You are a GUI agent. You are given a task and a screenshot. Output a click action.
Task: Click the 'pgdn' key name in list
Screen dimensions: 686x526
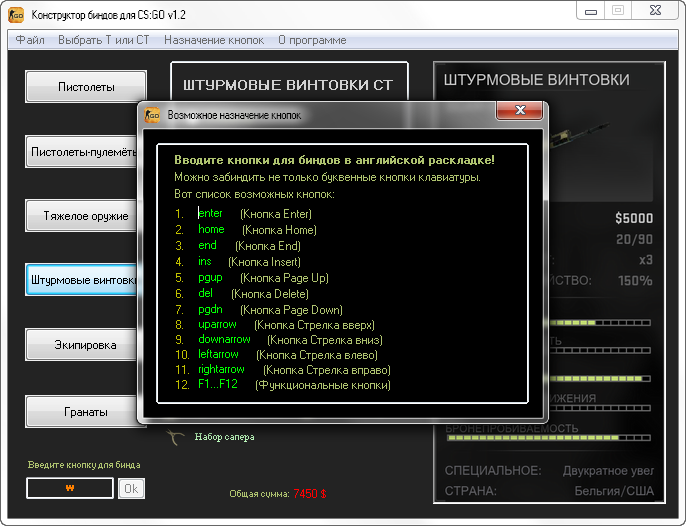tap(210, 310)
